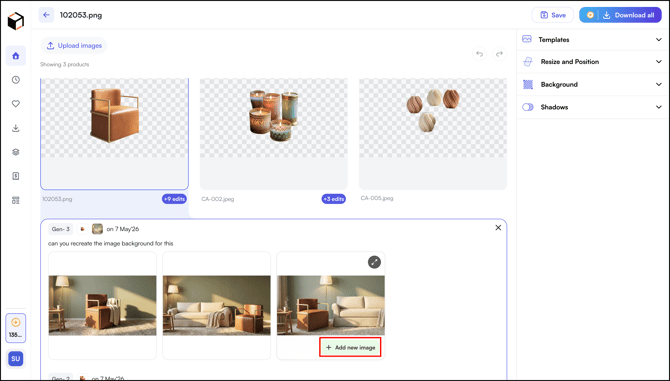670x381 pixels.
Task: Open the layers stack icon in the sidebar
Action: coord(16,152)
